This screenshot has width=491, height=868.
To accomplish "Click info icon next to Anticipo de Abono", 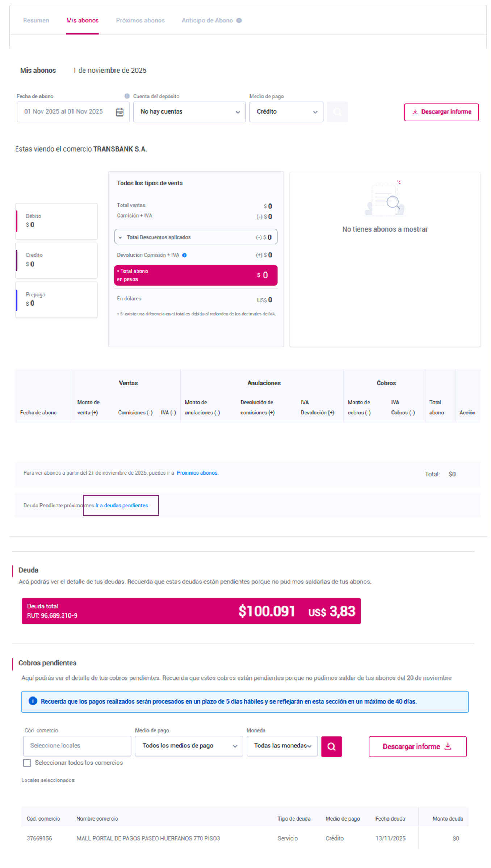I will (x=239, y=21).
